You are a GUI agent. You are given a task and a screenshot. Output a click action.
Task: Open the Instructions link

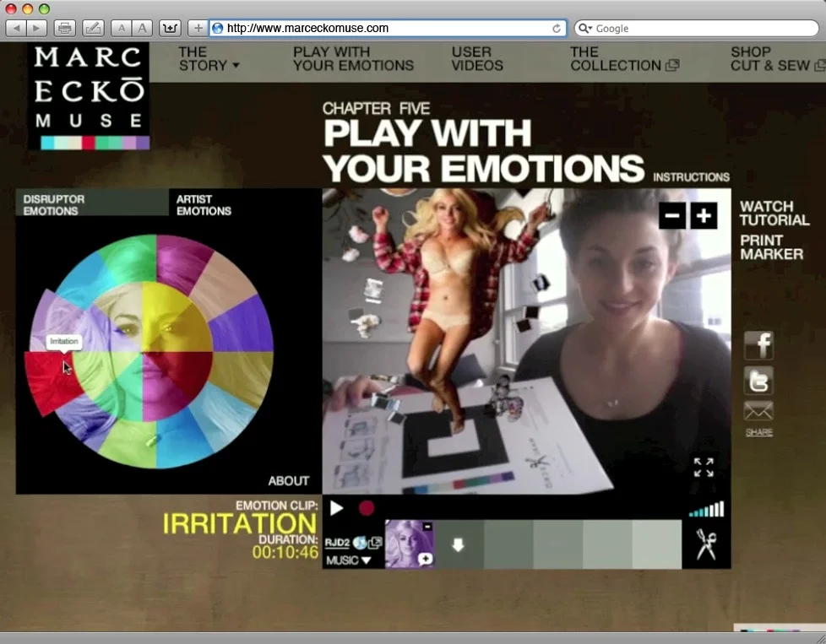click(x=691, y=177)
